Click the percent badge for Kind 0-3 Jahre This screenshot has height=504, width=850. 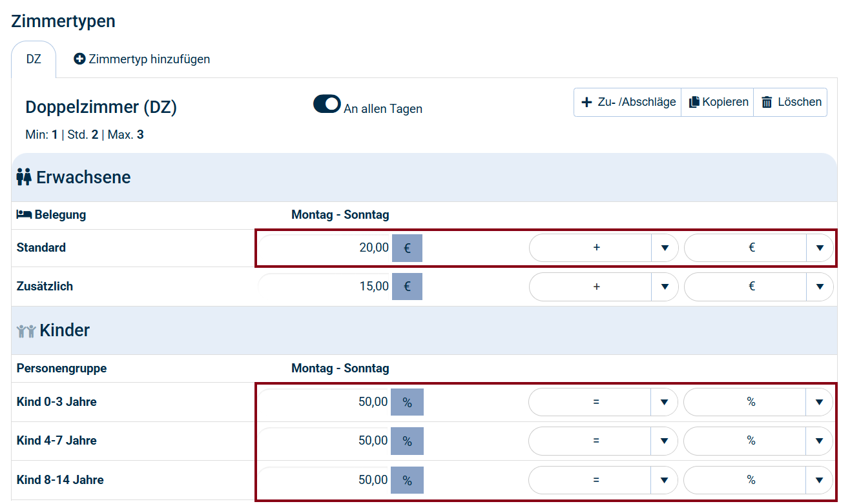(407, 402)
